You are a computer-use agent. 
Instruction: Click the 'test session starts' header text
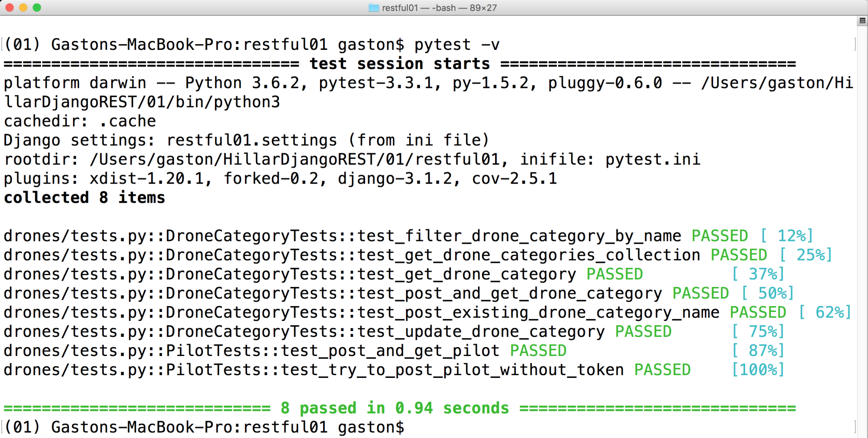pyautogui.click(x=400, y=64)
